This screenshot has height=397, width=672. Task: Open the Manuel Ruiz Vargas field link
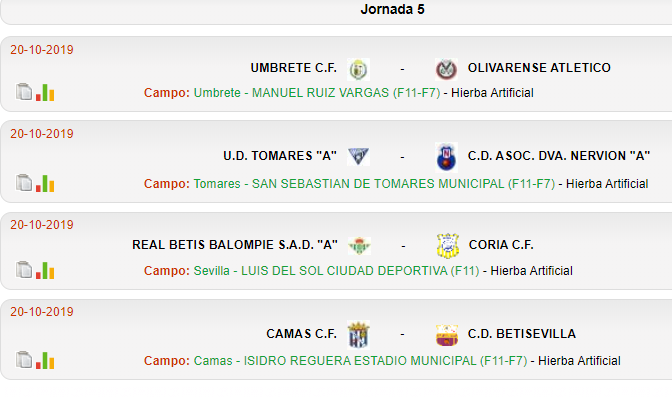[317, 93]
